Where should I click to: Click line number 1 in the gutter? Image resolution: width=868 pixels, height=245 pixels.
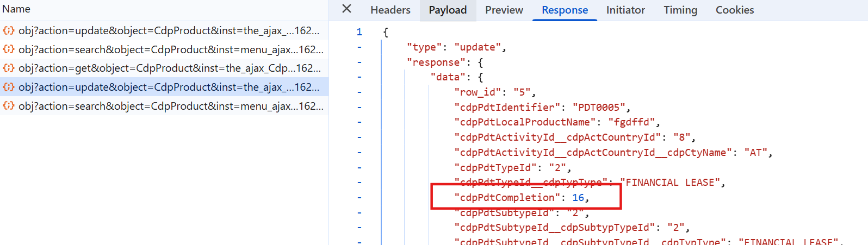tap(359, 32)
